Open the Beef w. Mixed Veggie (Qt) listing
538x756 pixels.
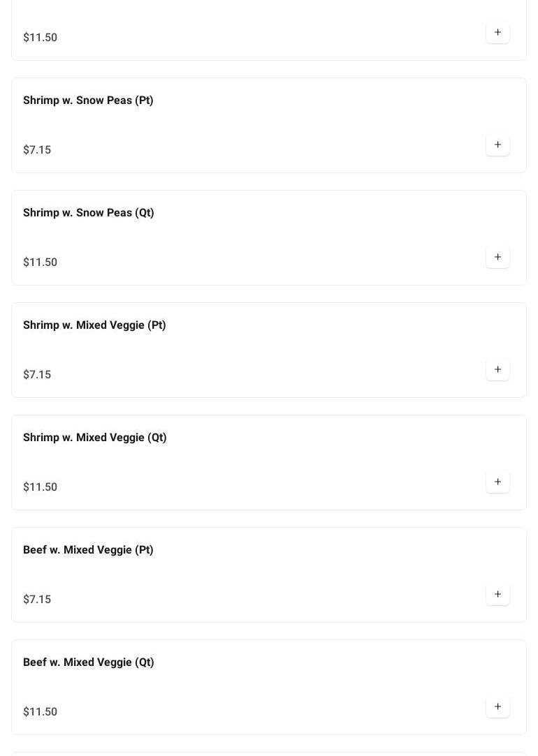point(88,662)
